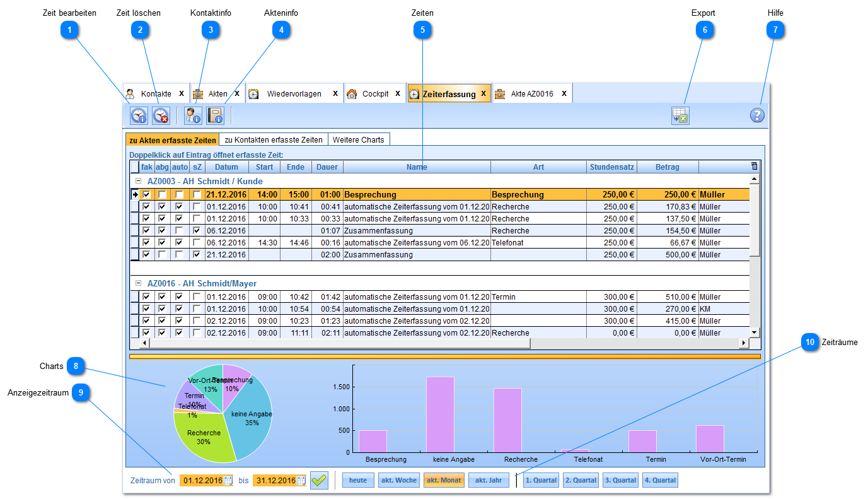The image size is (868, 499).
Task: Close the Kontakte tab
Action: pos(182,93)
